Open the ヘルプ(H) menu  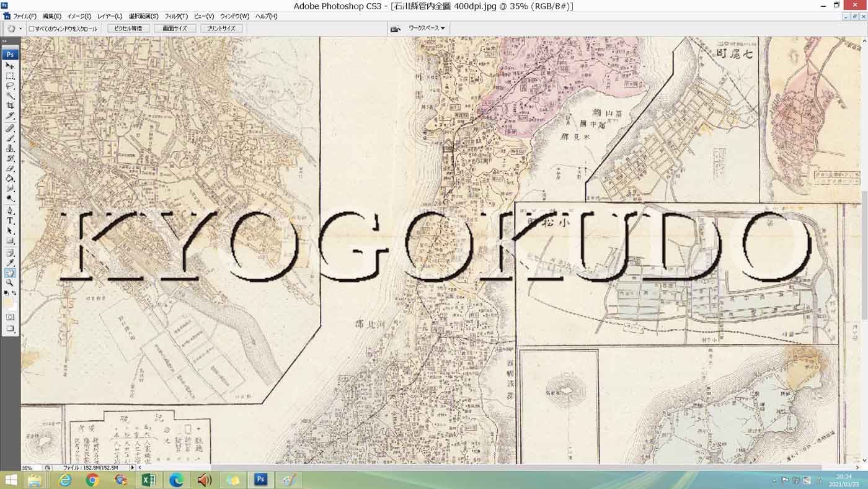(x=267, y=16)
